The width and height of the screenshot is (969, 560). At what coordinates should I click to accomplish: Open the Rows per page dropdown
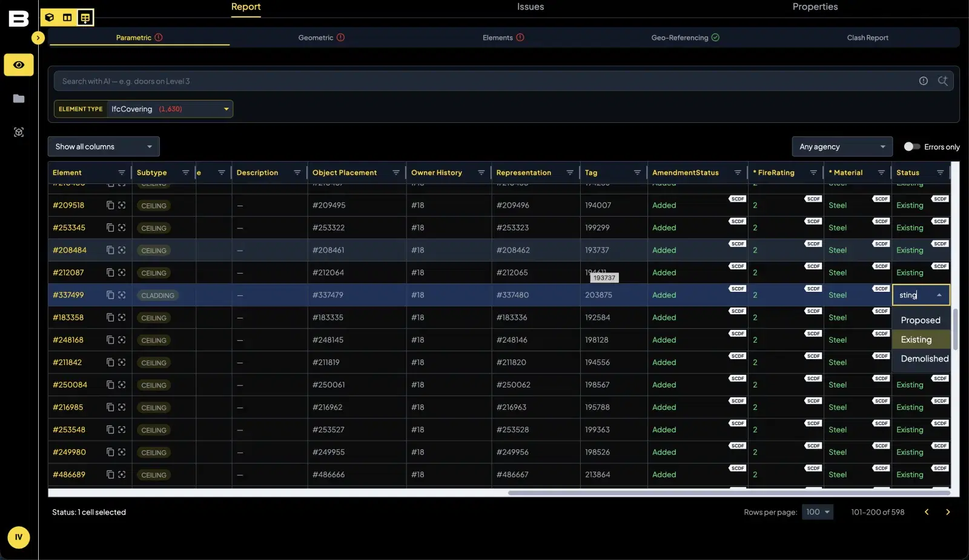coord(818,512)
